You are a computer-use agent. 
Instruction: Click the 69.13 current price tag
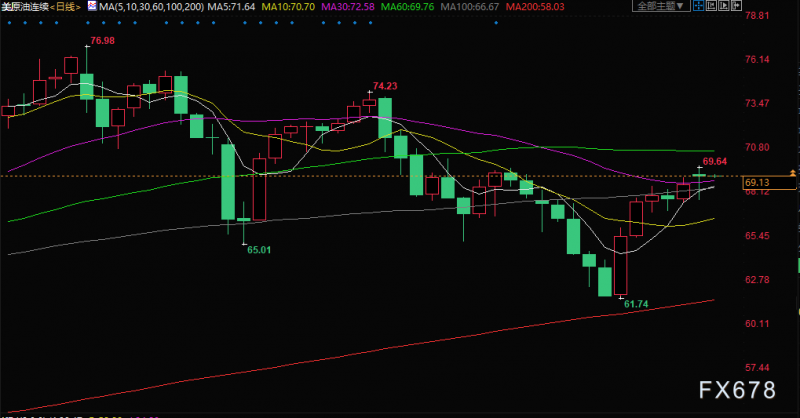tap(769, 183)
